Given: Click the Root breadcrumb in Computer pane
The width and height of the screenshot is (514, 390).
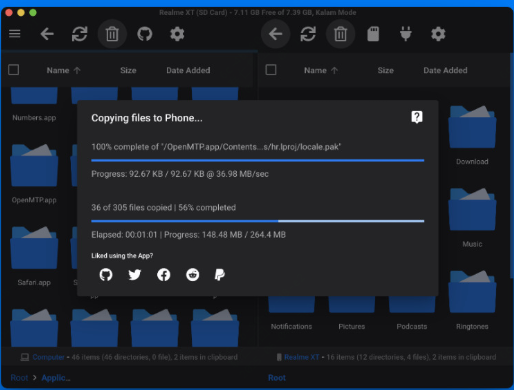Looking at the screenshot, I should [x=19, y=378].
